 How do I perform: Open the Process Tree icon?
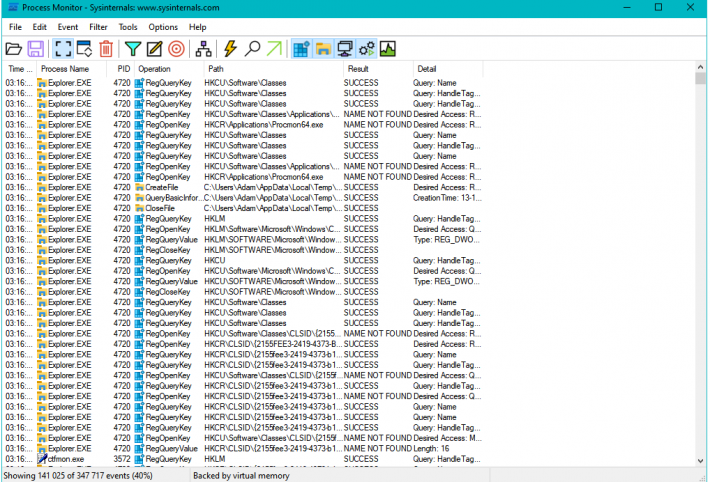point(203,49)
